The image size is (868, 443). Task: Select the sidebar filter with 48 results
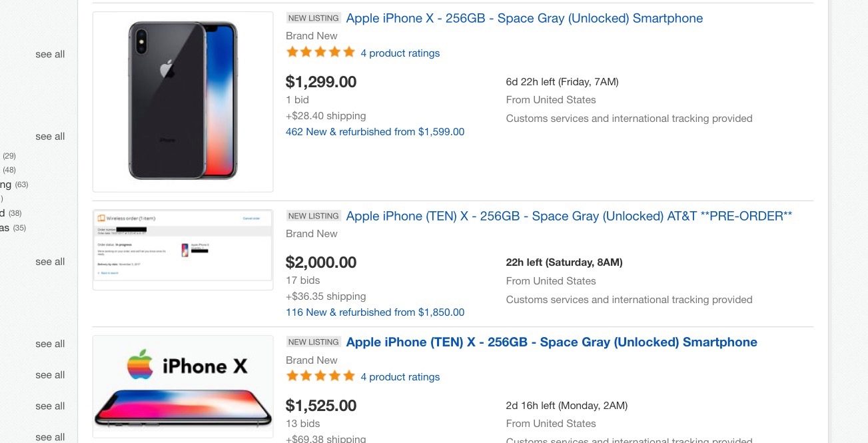9,169
